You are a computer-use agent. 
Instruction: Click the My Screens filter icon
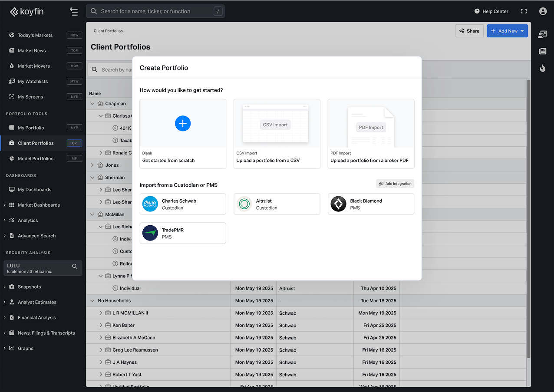[12, 97]
